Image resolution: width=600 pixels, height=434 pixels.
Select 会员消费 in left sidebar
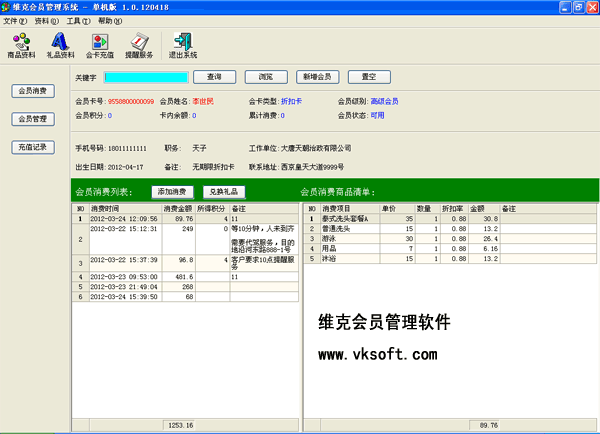click(x=33, y=91)
